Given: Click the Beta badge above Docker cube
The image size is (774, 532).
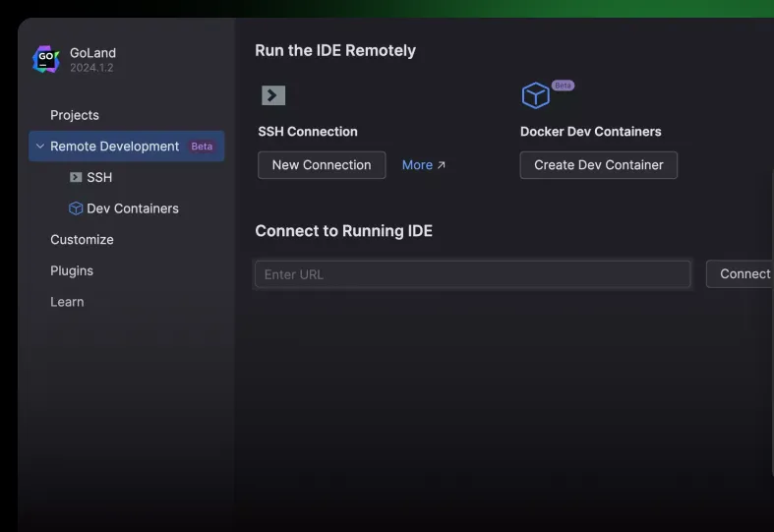Looking at the screenshot, I should click(x=563, y=86).
